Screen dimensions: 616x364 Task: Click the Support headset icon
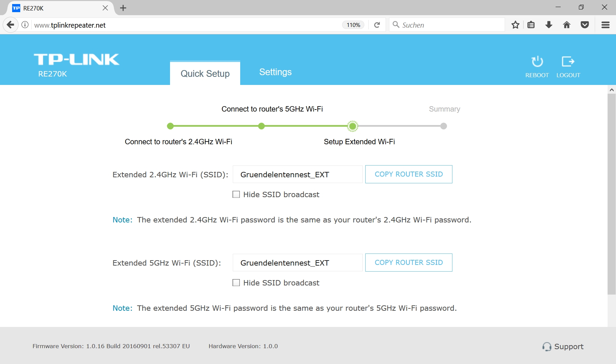pyautogui.click(x=547, y=346)
